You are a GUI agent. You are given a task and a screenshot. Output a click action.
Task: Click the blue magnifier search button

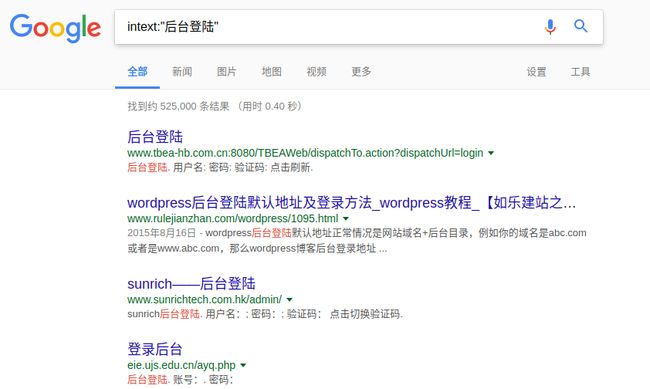coord(581,26)
